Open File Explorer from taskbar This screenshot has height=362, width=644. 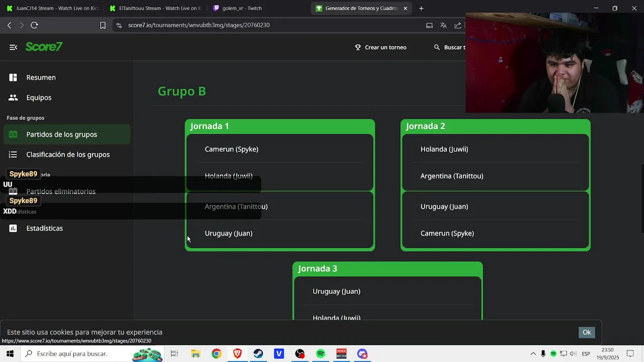[x=196, y=354]
